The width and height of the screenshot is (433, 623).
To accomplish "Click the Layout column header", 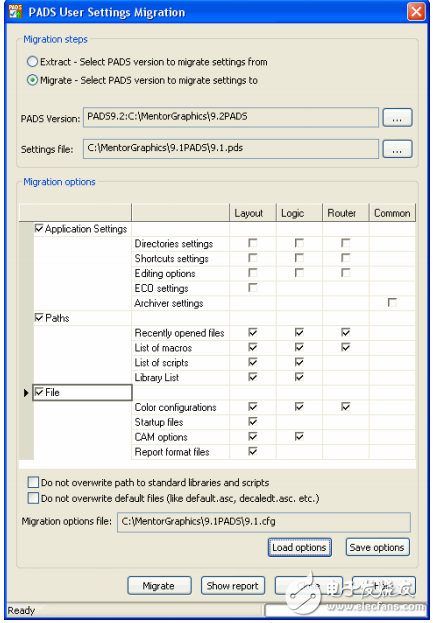I will click(x=253, y=213).
